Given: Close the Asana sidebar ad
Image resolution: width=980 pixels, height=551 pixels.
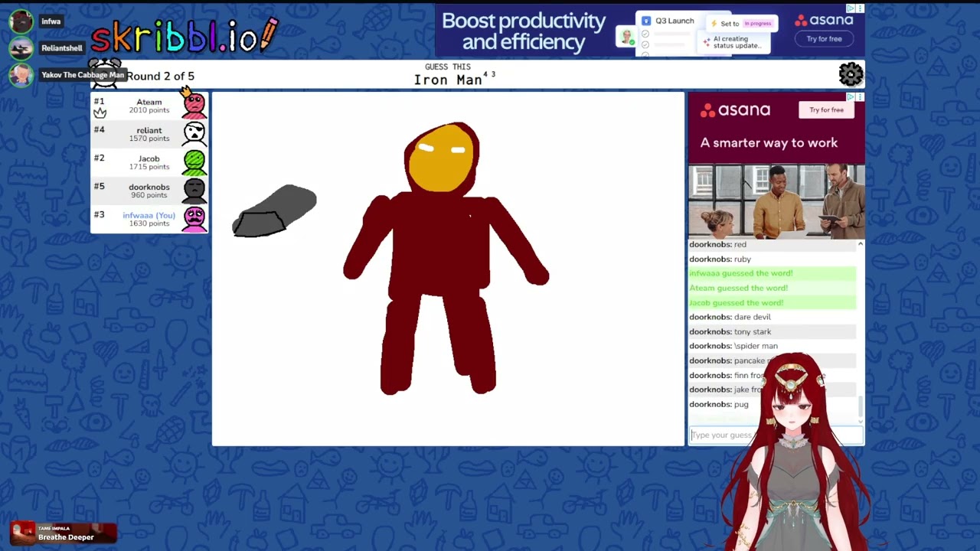Looking at the screenshot, I should (860, 97).
